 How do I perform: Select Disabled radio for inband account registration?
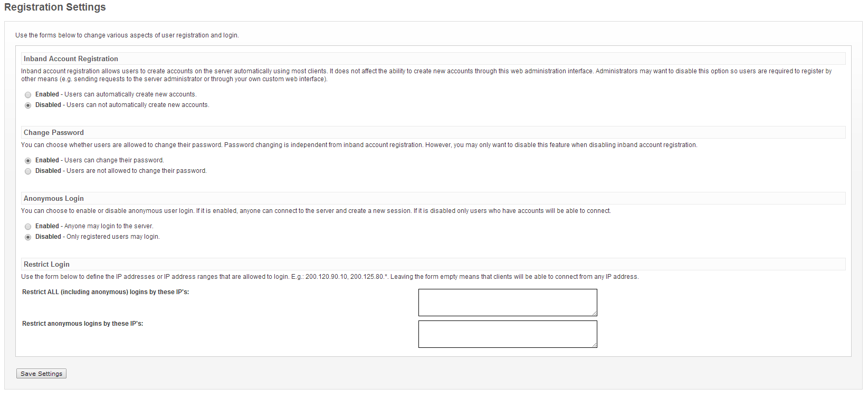[x=28, y=105]
